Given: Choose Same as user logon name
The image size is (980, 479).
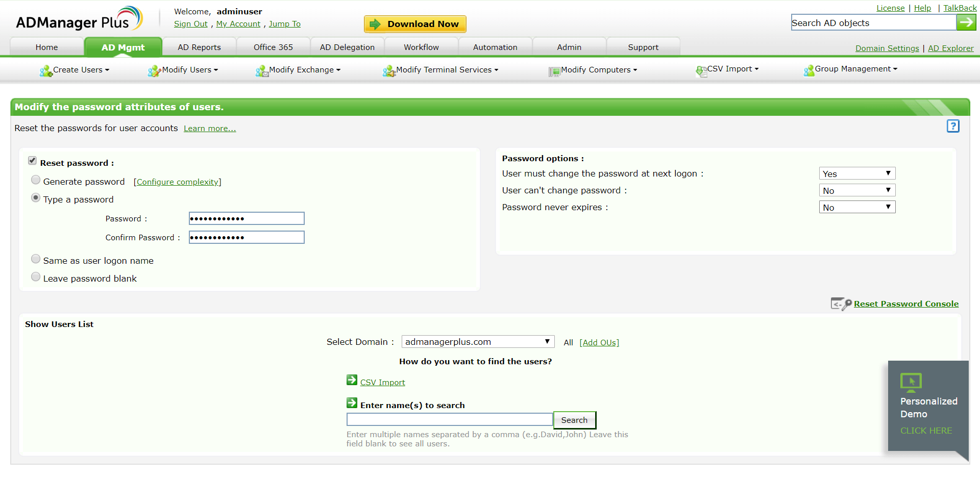Looking at the screenshot, I should (36, 259).
